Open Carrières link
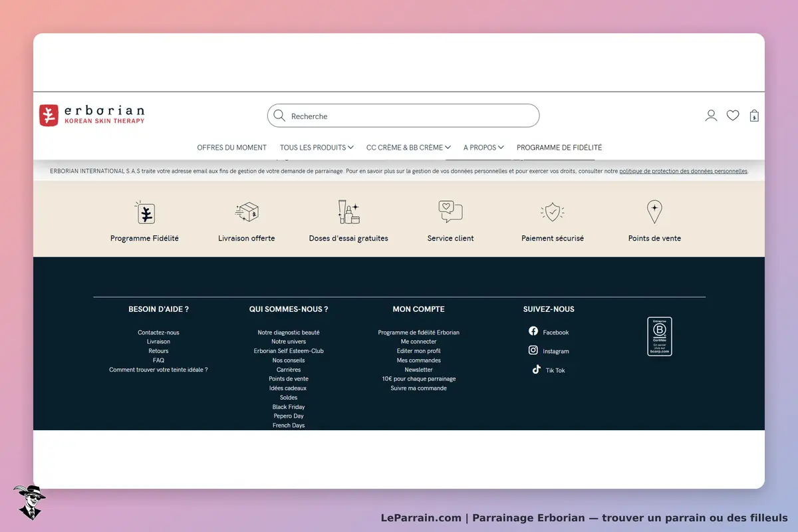The image size is (798, 532). coord(289,370)
